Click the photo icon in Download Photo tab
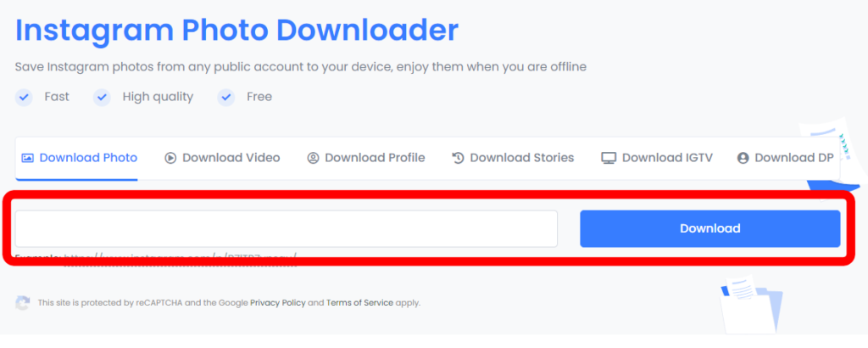Screen dimensions: 868x348 27,158
